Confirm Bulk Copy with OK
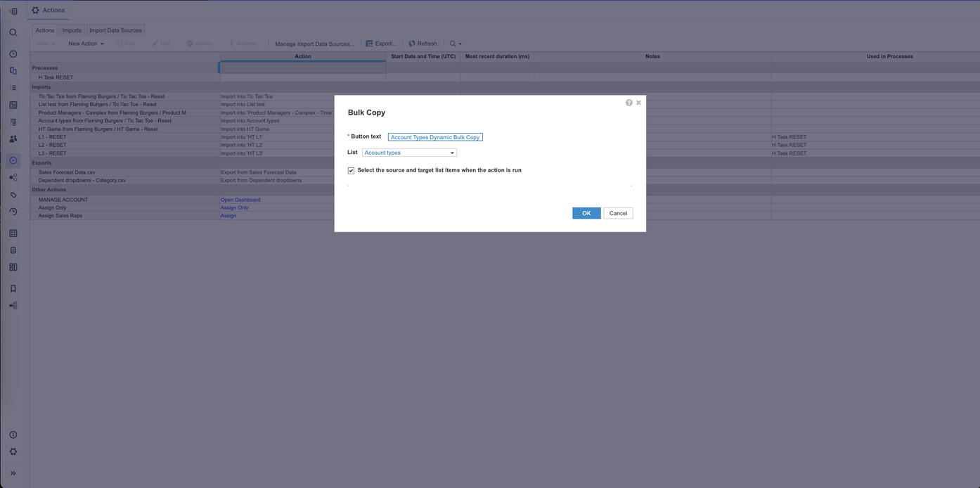980x488 pixels. 586,213
